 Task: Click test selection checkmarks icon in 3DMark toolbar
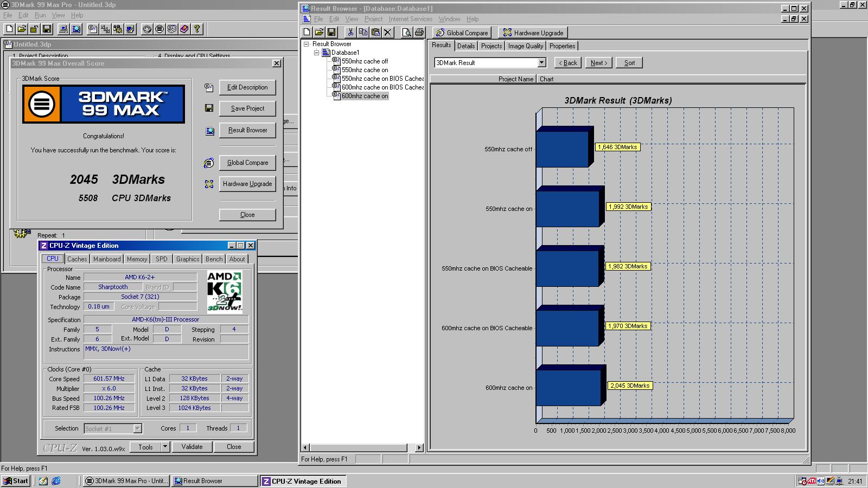tap(105, 29)
